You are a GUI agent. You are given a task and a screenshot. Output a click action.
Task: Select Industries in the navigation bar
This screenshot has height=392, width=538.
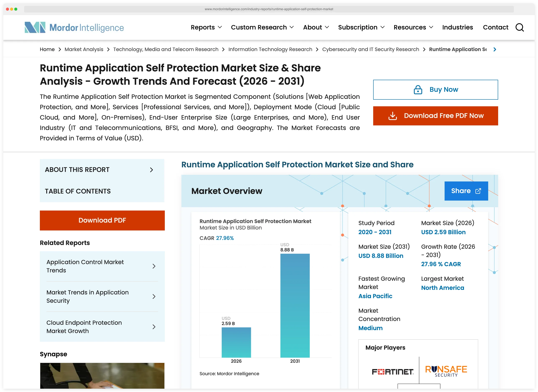click(x=457, y=27)
